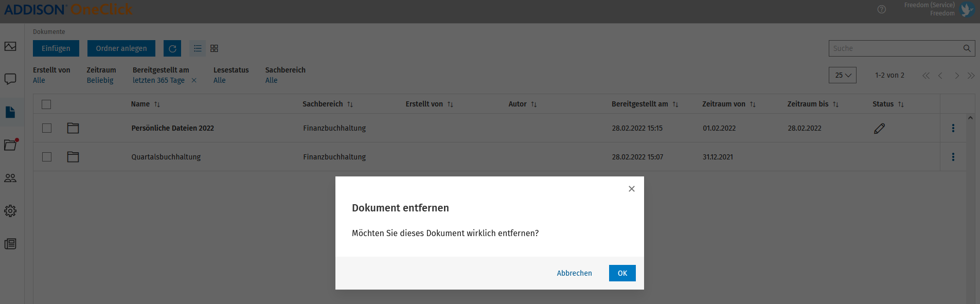This screenshot has height=304, width=980.
Task: Open the documents sidebar icon
Action: click(10, 112)
